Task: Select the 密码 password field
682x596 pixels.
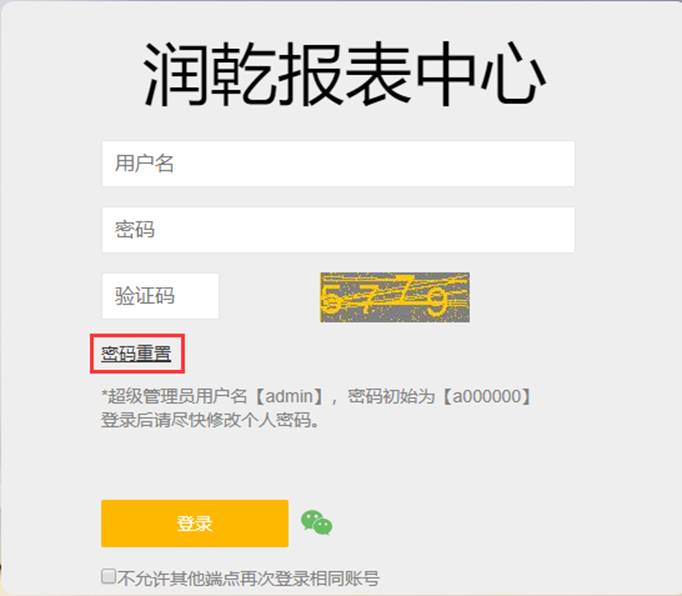Action: pos(338,230)
